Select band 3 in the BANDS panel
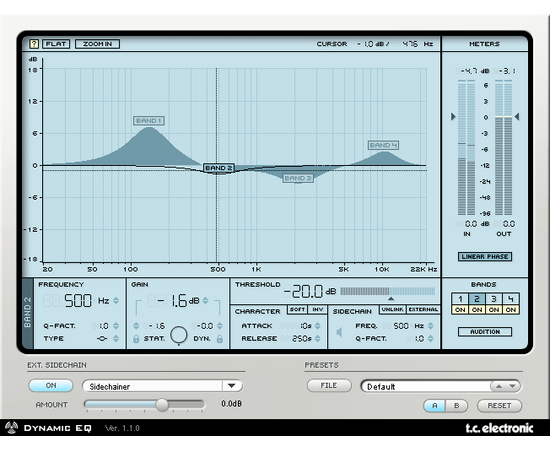550x450 pixels. pyautogui.click(x=494, y=299)
